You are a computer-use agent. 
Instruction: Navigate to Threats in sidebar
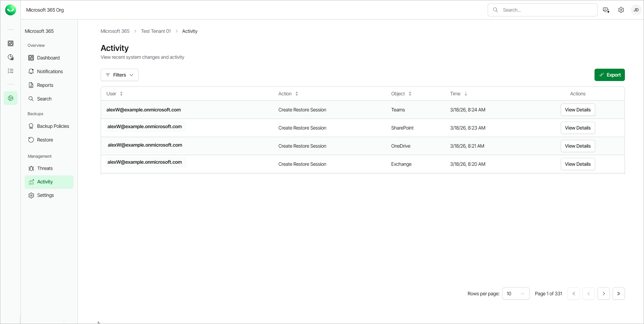click(45, 168)
